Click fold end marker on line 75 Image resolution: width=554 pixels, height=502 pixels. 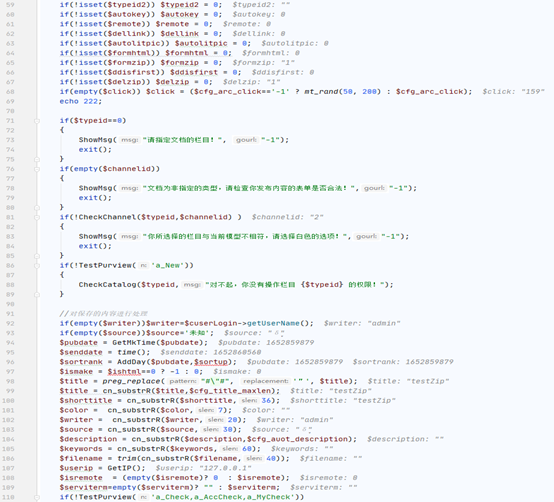click(37, 159)
